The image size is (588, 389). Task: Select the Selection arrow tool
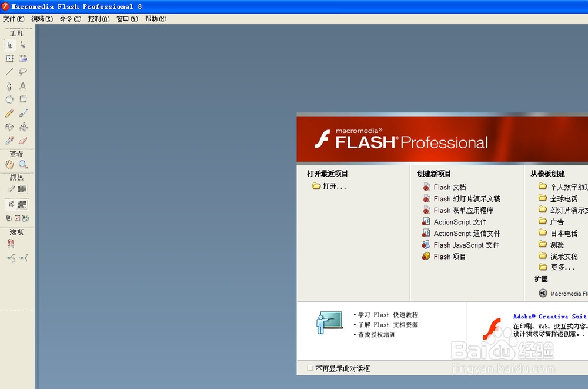(9, 45)
